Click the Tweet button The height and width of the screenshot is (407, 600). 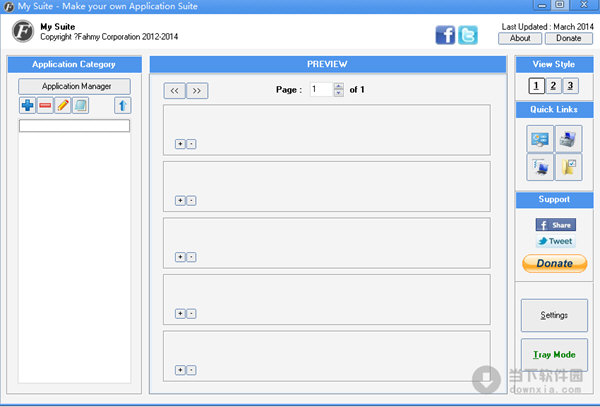pyautogui.click(x=556, y=241)
